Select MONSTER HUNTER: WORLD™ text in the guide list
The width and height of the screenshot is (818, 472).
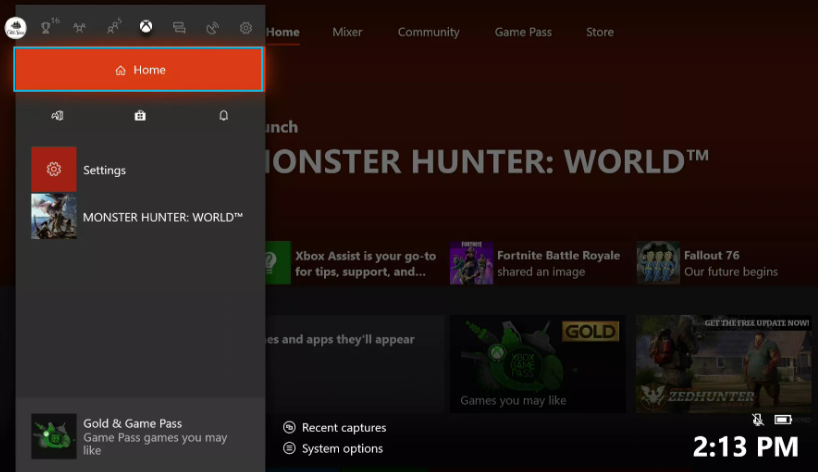163,217
